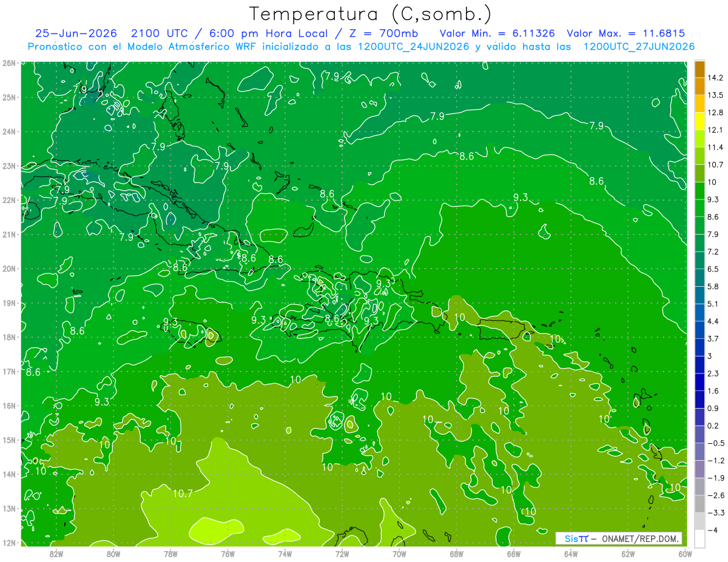Click the white swatch below -4 on colorbar
Viewport: 728px width, 562px height.
point(699,538)
